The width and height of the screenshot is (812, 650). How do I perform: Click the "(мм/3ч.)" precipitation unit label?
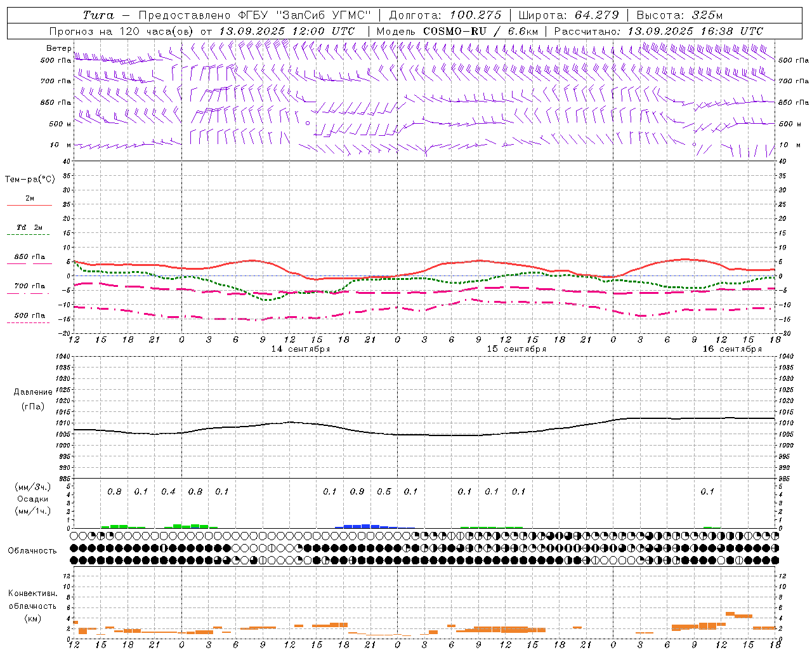[x=33, y=487]
